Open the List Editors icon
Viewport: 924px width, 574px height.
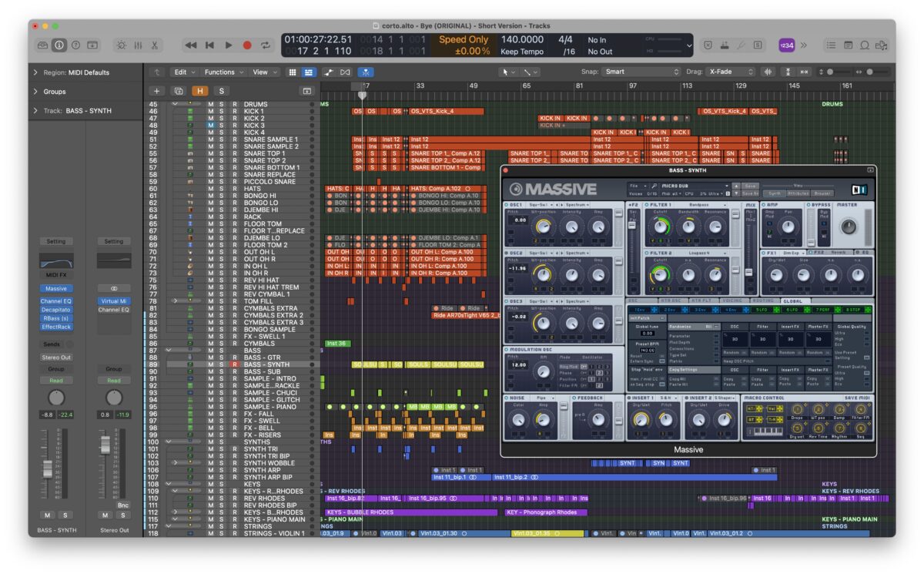[830, 45]
